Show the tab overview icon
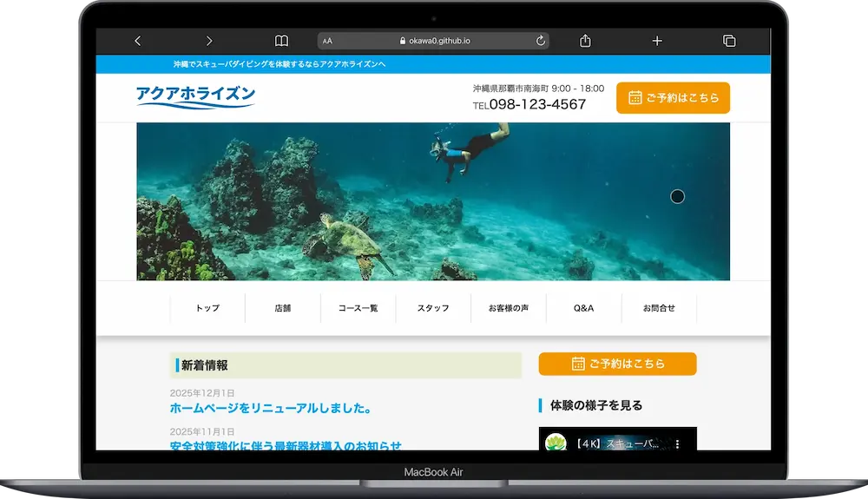Image resolution: width=868 pixels, height=499 pixels. point(729,41)
